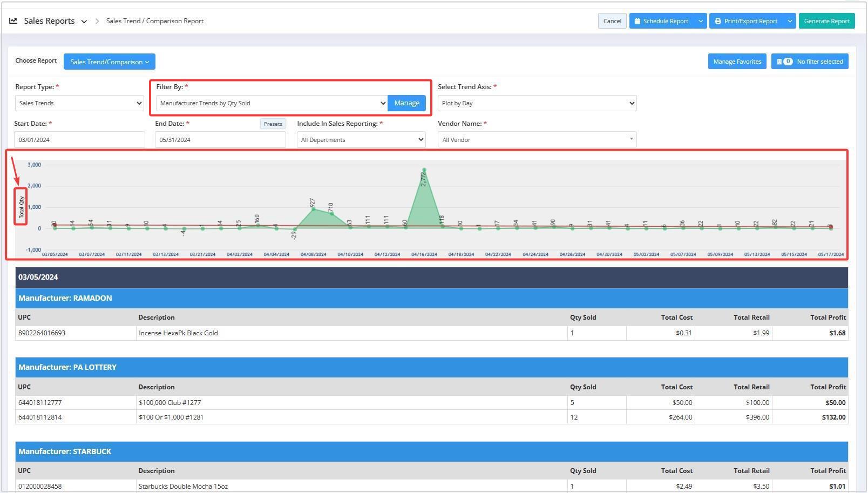This screenshot has height=493, width=868.
Task: Click the Schedule Report button
Action: point(661,21)
